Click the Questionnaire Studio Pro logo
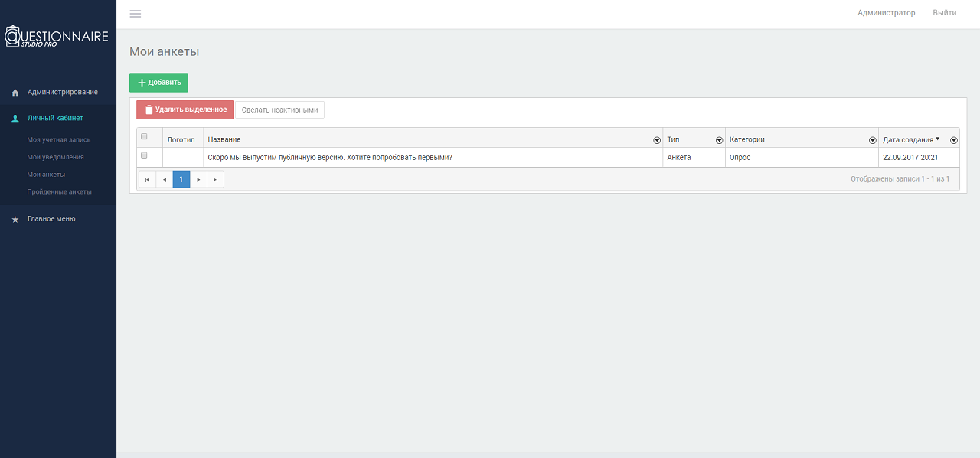The height and width of the screenshot is (458, 980). coord(57,37)
